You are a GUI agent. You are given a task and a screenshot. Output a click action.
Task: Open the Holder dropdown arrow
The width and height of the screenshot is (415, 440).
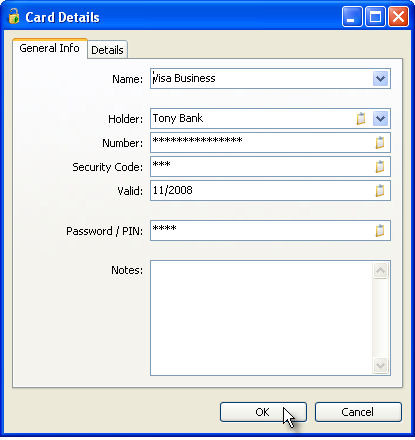tap(380, 119)
